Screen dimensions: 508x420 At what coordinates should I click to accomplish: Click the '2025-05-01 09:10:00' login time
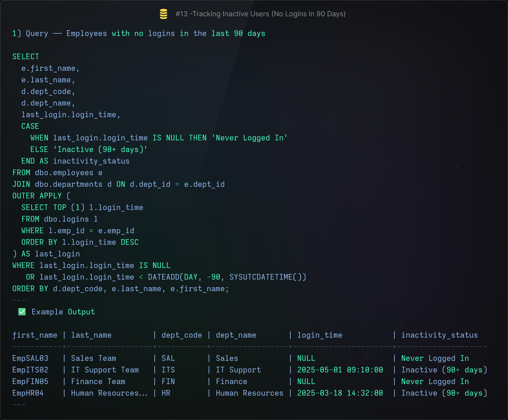(x=340, y=370)
